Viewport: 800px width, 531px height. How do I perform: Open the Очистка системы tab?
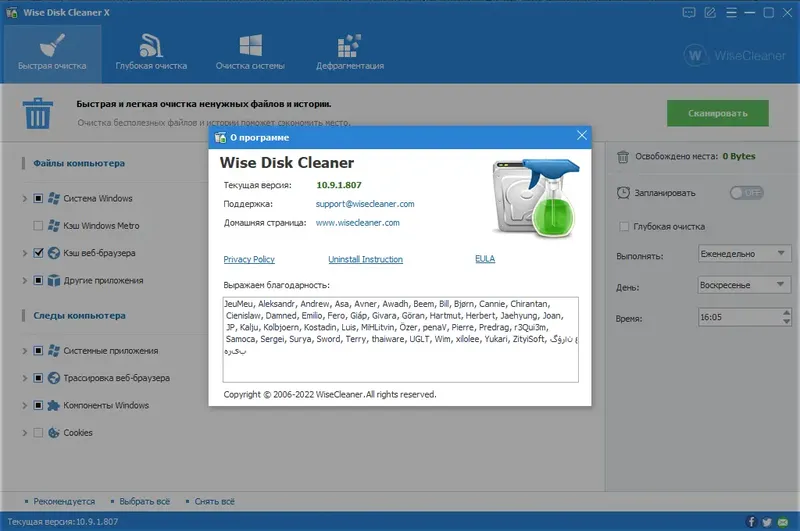click(x=250, y=54)
